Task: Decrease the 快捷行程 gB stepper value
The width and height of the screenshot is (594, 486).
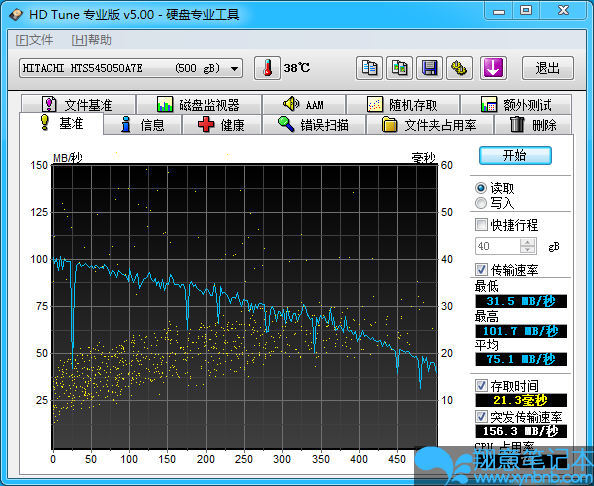Action: click(x=528, y=250)
